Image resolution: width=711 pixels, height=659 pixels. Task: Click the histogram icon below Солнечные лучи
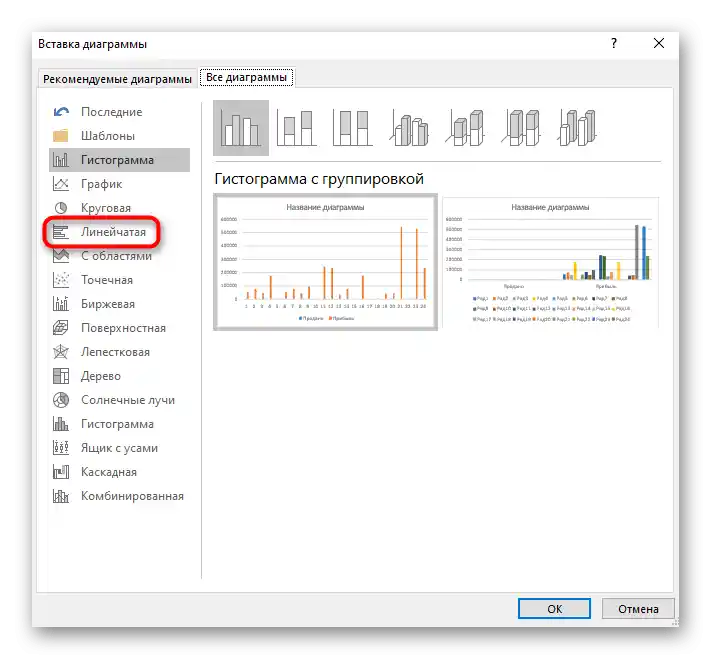pyautogui.click(x=61, y=424)
